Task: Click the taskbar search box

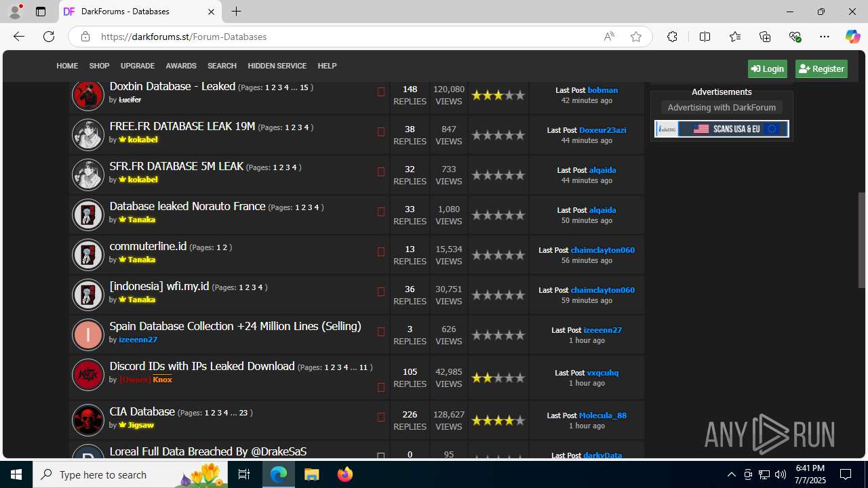Action: [132, 474]
